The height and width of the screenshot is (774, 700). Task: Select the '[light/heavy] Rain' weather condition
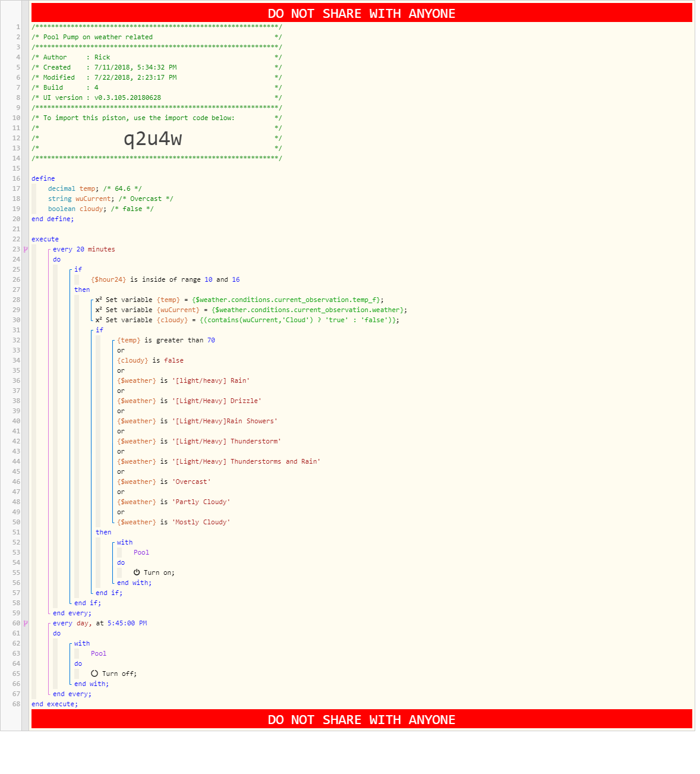tap(183, 380)
